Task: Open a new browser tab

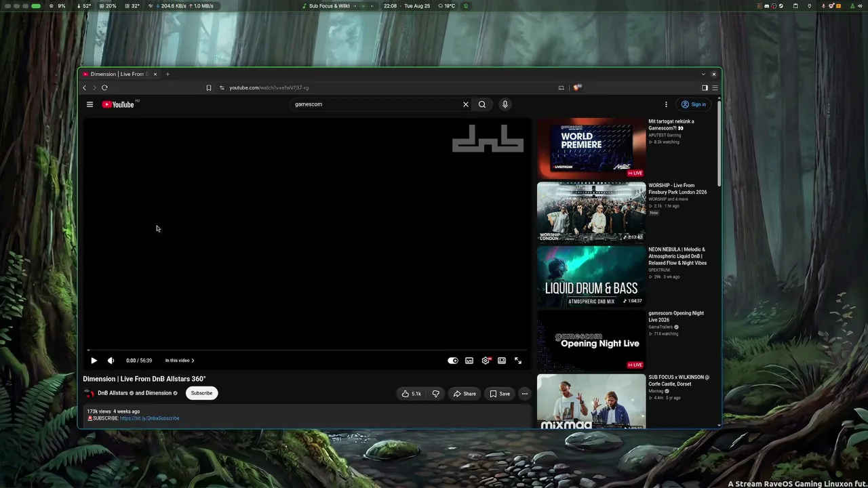Action: point(167,74)
